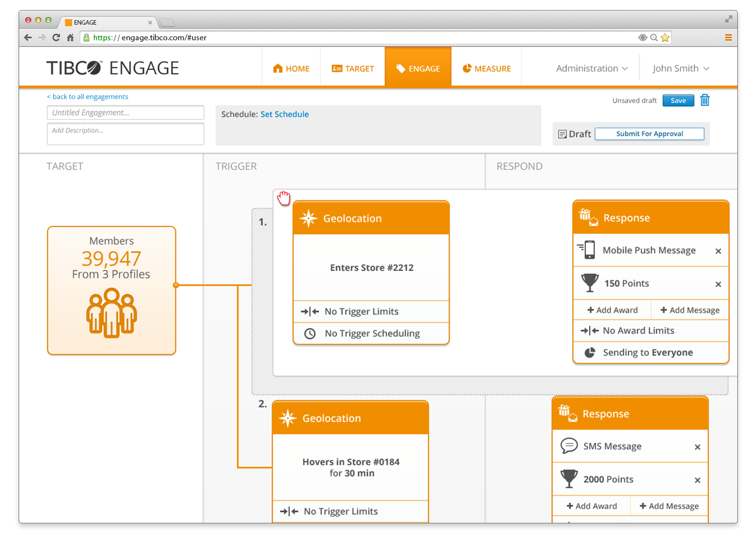Click the browser back arrow
Viewport: 756px width, 539px height.
pos(28,38)
